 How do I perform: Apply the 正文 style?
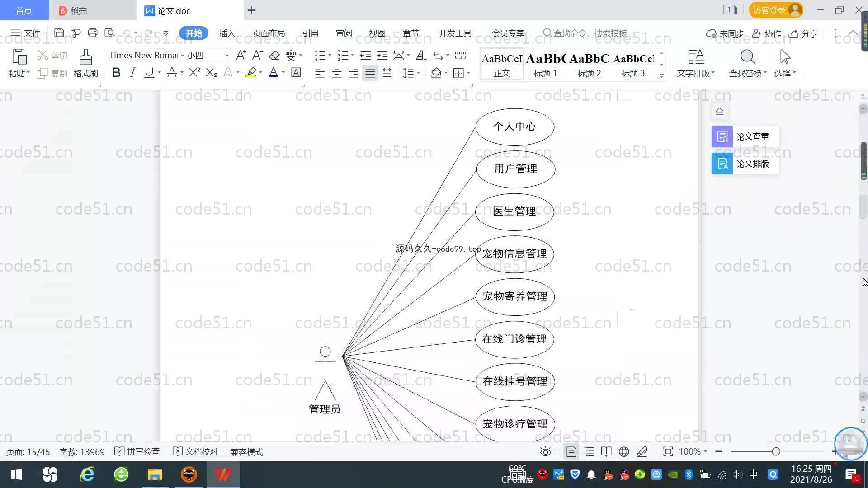click(501, 64)
